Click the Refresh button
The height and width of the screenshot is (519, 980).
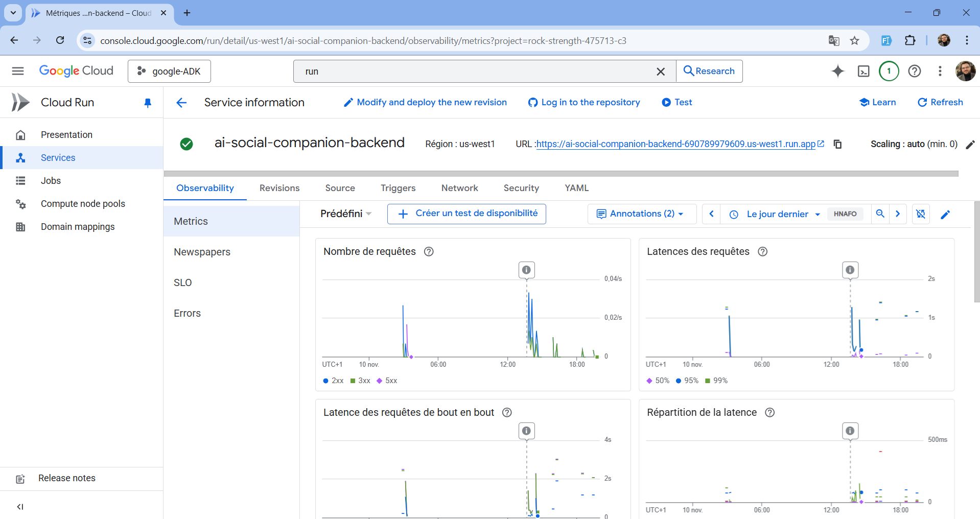point(940,102)
